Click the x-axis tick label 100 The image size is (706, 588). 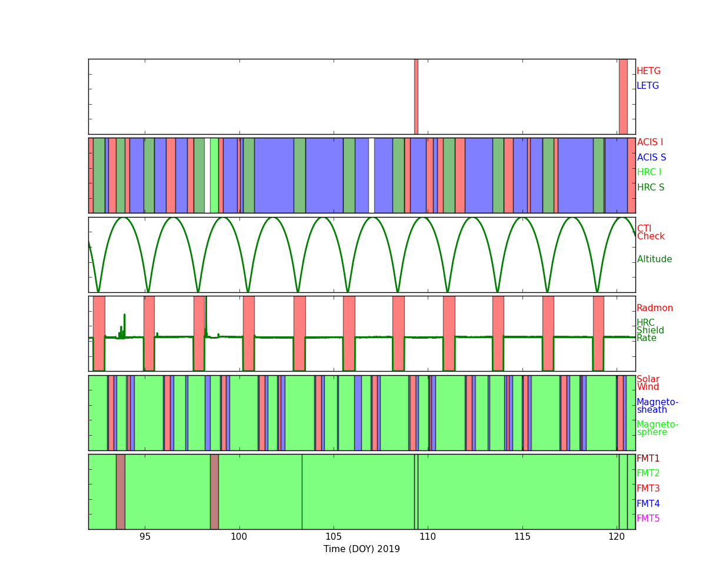click(239, 537)
